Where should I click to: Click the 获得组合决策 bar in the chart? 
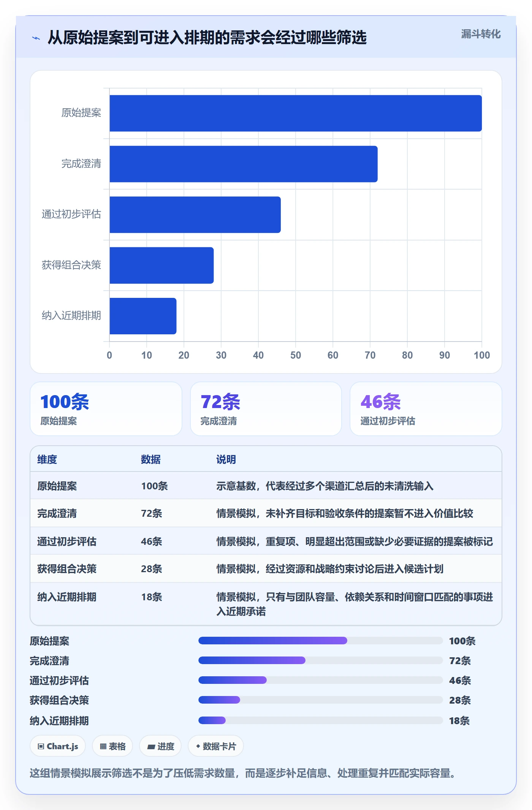pos(162,266)
